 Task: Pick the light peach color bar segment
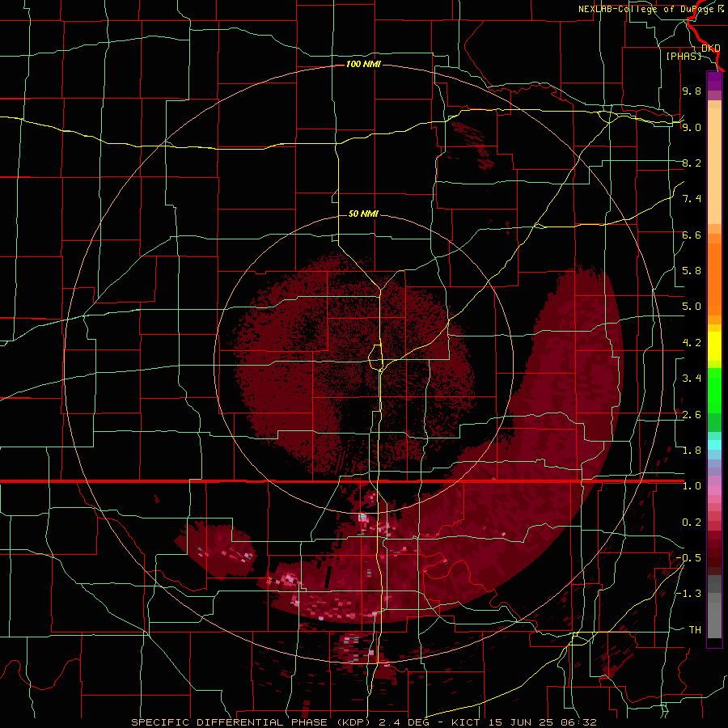[x=714, y=167]
